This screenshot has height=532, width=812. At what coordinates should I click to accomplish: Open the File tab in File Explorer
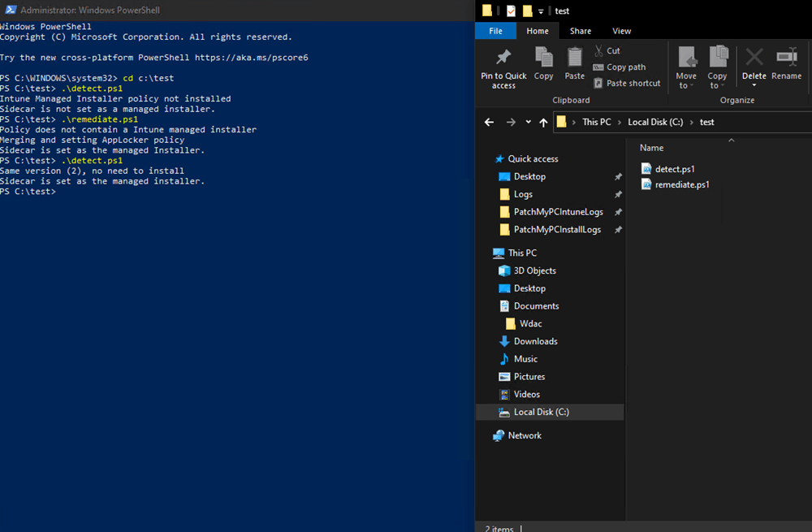[495, 31]
